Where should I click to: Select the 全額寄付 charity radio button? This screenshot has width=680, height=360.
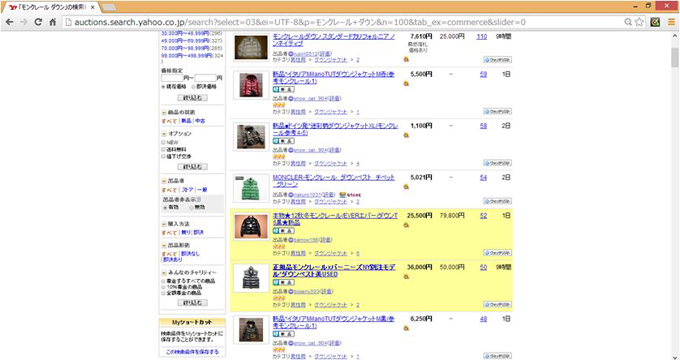[163, 293]
